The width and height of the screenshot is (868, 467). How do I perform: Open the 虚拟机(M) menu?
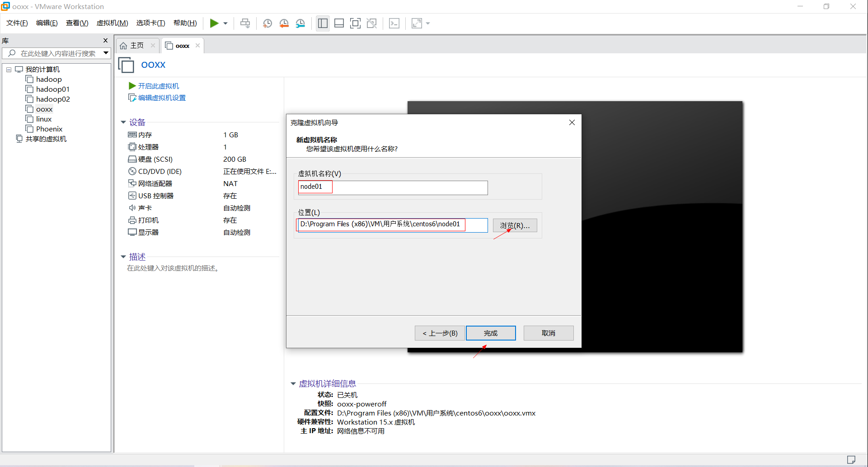(x=113, y=23)
